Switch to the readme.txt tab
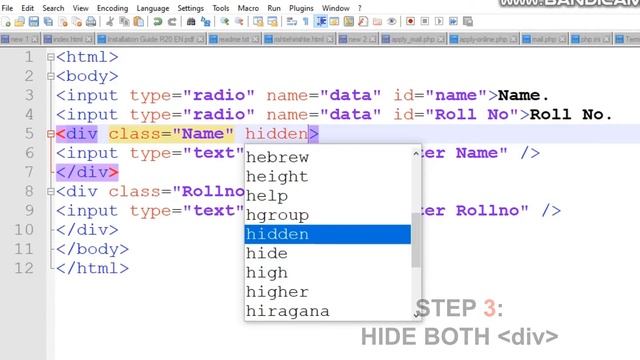This screenshot has width=640, height=360. [x=234, y=39]
